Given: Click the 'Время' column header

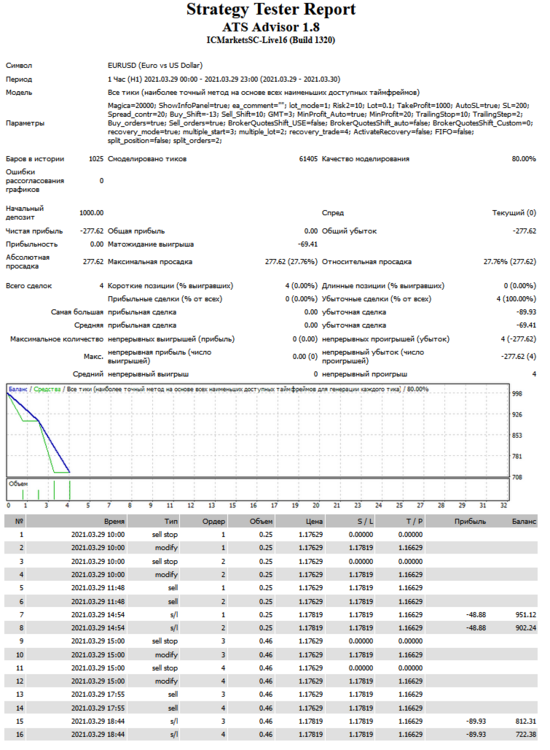Looking at the screenshot, I should [x=114, y=521].
